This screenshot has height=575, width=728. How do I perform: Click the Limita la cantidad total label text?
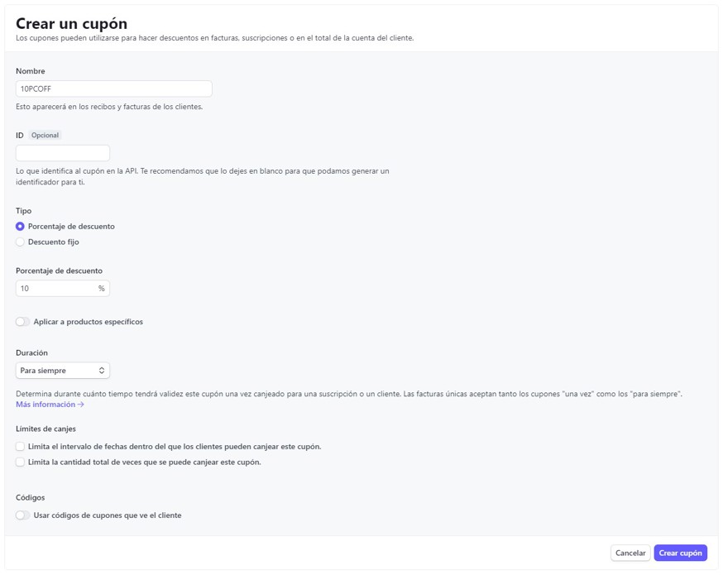[145, 462]
